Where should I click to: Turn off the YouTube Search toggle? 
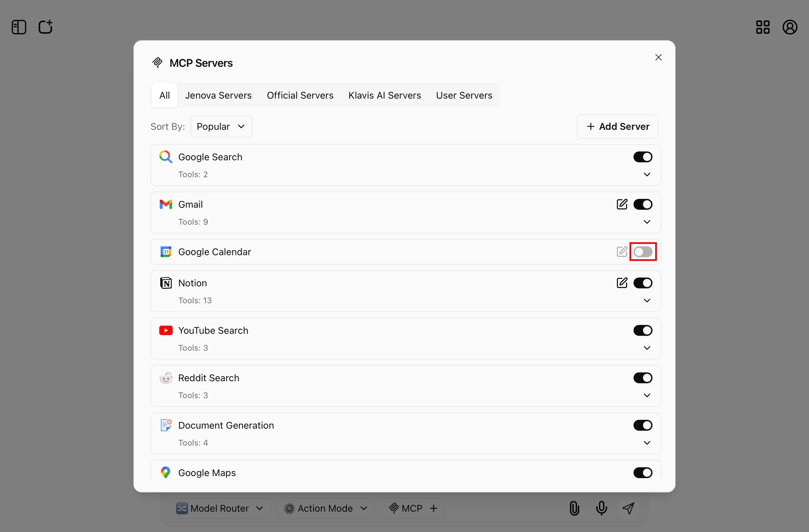coord(643,330)
